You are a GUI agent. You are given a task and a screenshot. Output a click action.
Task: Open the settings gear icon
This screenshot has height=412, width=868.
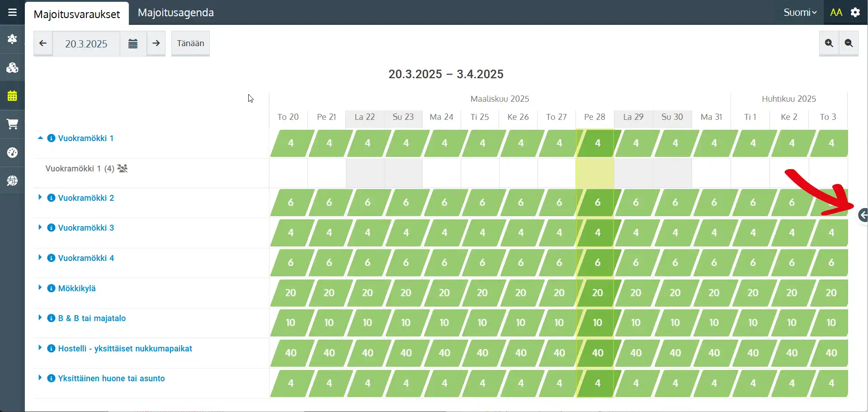pos(855,12)
